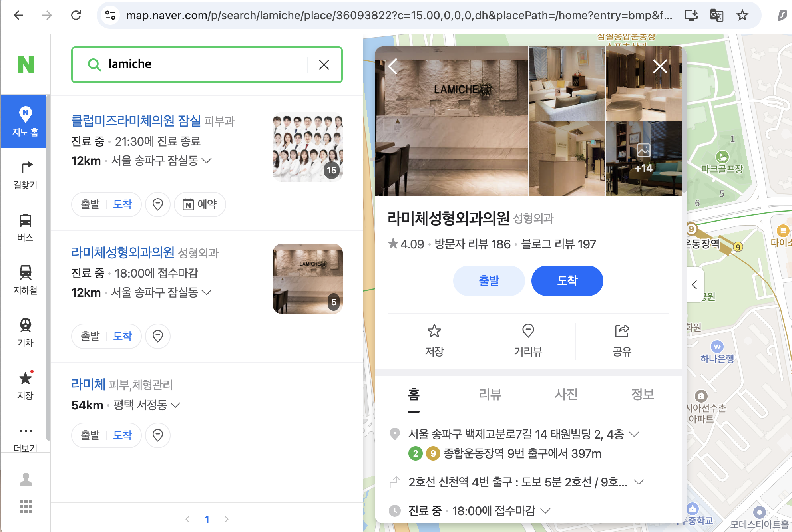Select the 기차 train sidebar icon
This screenshot has width=792, height=532.
(x=25, y=333)
